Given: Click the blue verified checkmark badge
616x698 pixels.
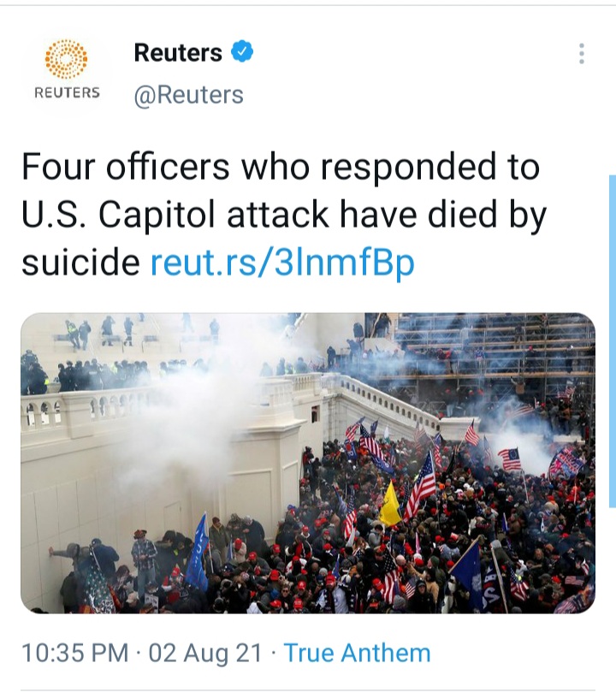Looking at the screenshot, I should pyautogui.click(x=242, y=51).
